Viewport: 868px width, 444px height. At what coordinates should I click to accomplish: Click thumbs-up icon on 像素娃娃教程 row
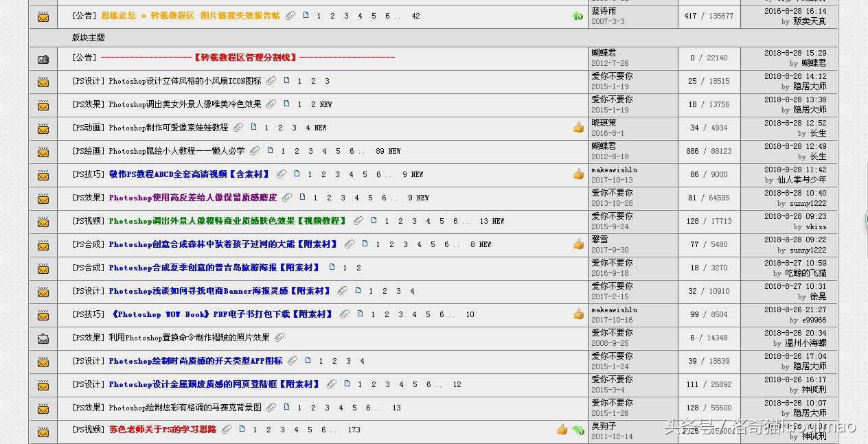[x=578, y=127]
